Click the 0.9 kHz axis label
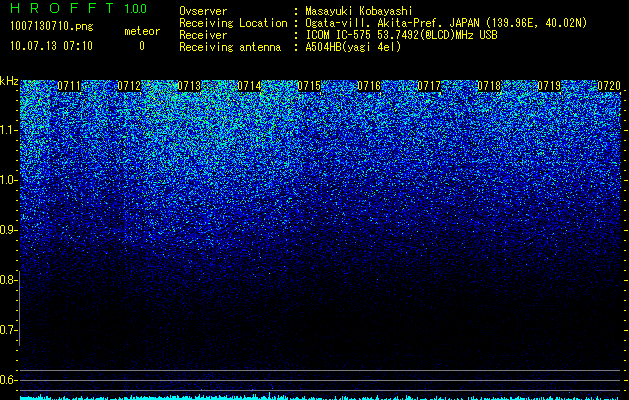The height and width of the screenshot is (400, 629). [8, 230]
